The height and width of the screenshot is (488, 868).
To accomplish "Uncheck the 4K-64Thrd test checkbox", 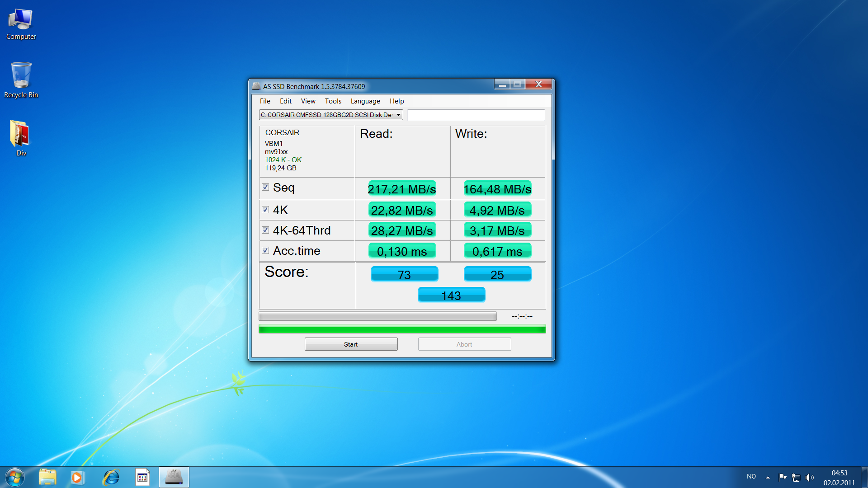I will [265, 230].
